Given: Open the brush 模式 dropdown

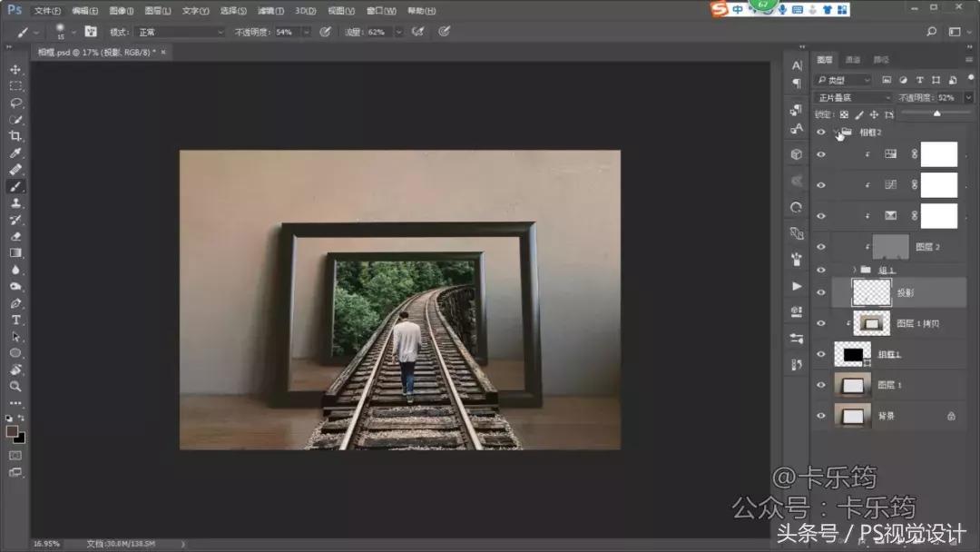Looking at the screenshot, I should tap(180, 32).
